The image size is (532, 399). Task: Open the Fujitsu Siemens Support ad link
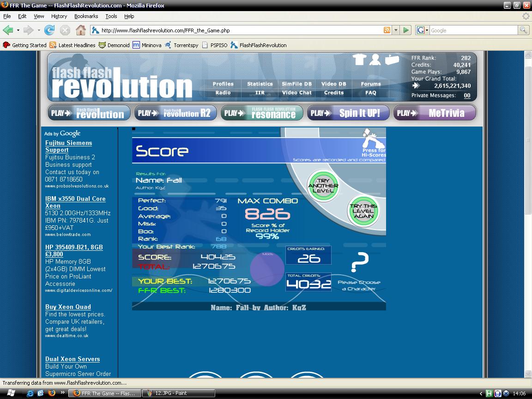(x=68, y=146)
